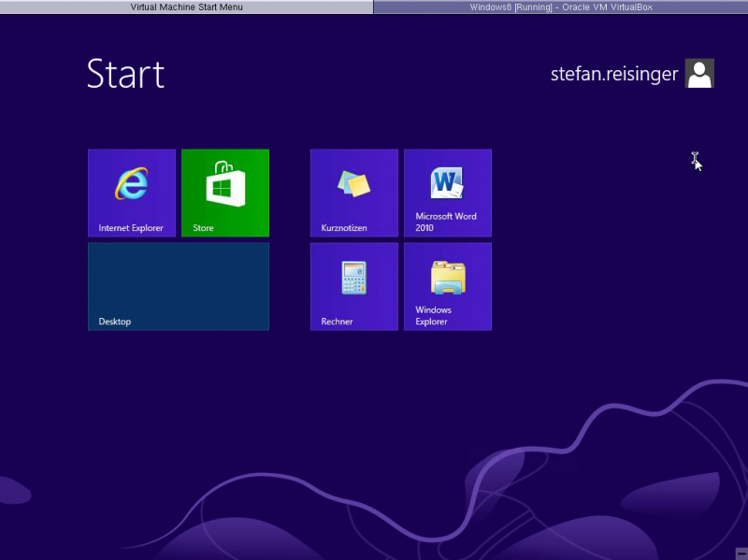Switch to Virtual Machine Start Menu window
This screenshot has height=560, width=748.
coord(186,7)
